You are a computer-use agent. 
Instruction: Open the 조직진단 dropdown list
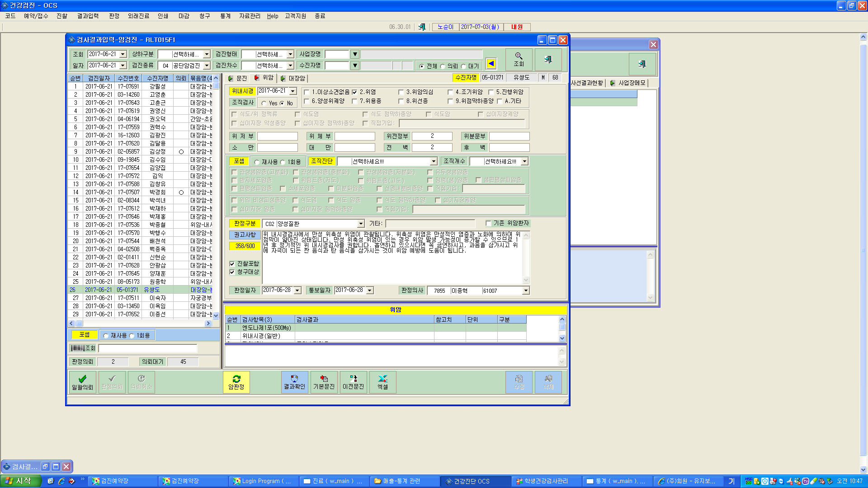coord(434,161)
